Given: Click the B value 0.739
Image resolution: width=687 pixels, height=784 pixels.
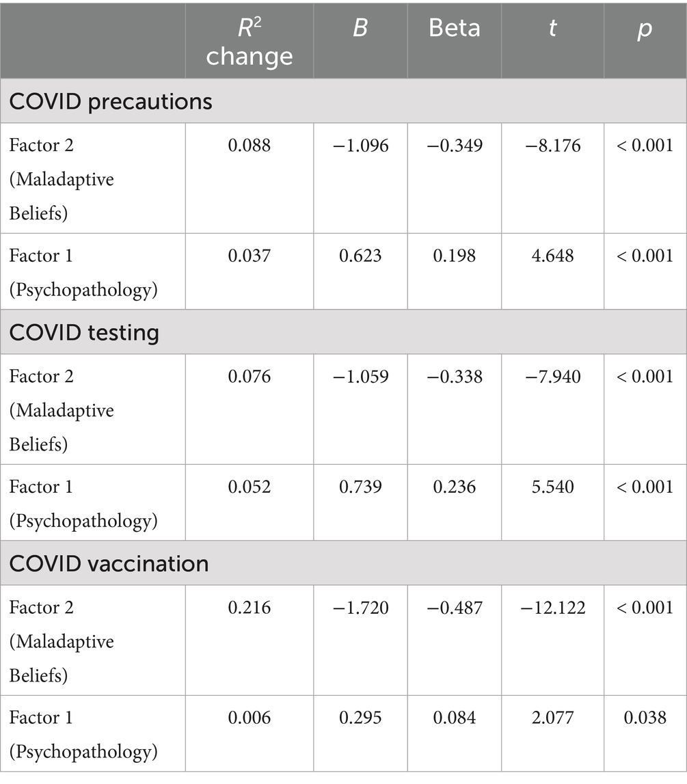Looking at the screenshot, I should [x=360, y=487].
